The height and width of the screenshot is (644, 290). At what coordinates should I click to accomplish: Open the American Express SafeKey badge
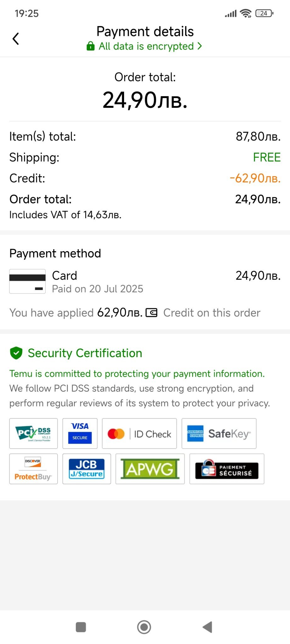click(x=219, y=434)
